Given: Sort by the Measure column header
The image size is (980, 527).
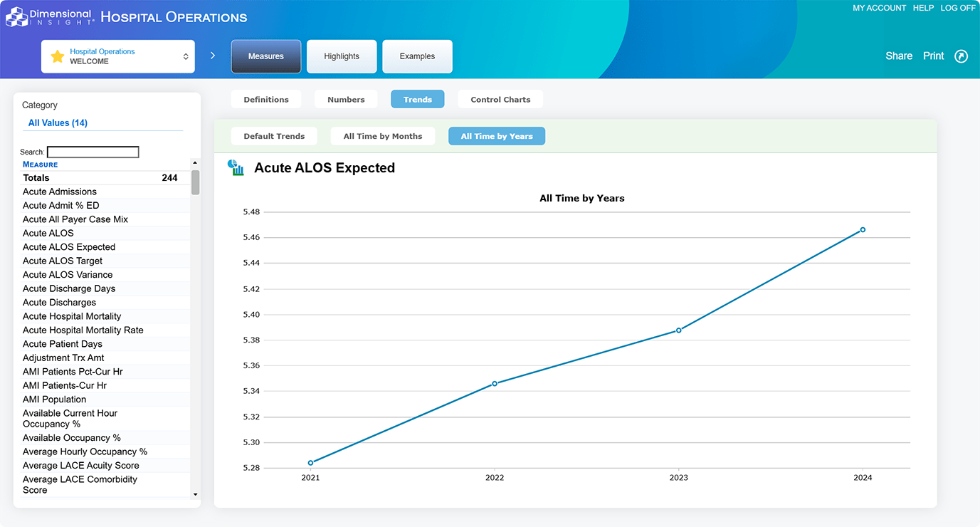Looking at the screenshot, I should tap(41, 165).
